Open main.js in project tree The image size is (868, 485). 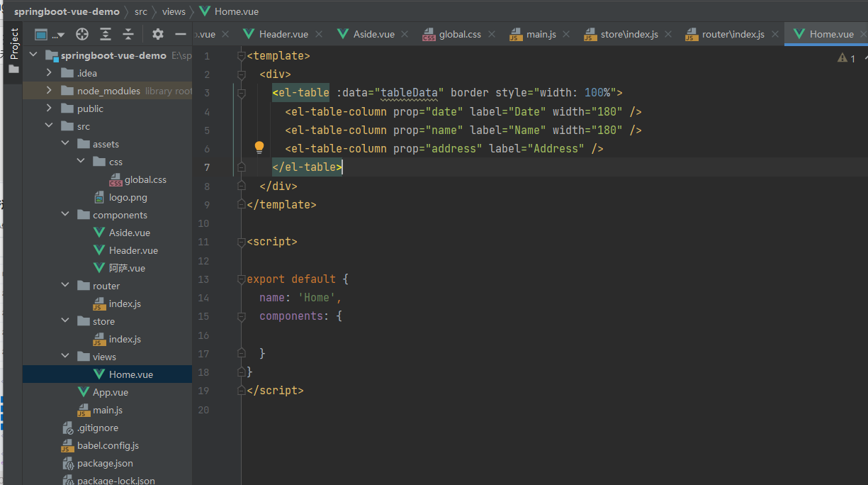click(x=100, y=410)
